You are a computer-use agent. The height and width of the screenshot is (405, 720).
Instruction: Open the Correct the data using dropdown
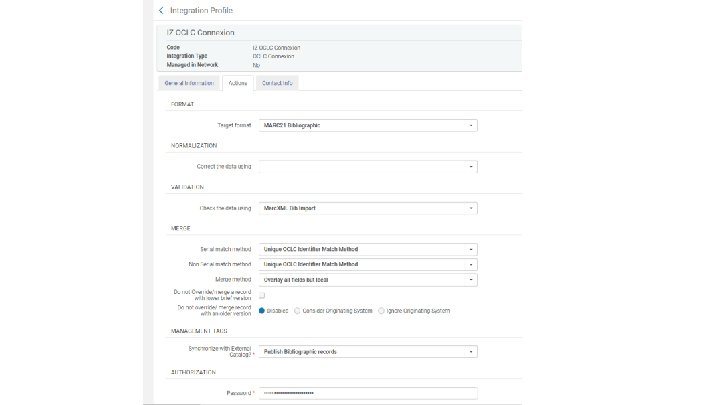point(471,166)
